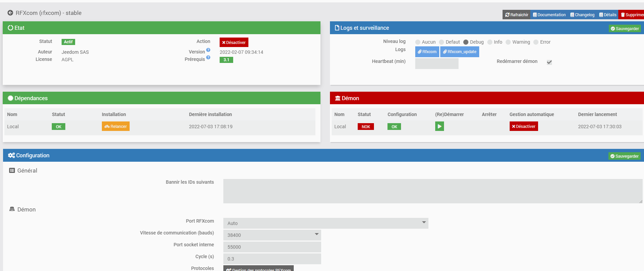Image resolution: width=644 pixels, height=271 pixels.
Task: Click the RFXcom (rfxcom) - stable title
Action: click(49, 13)
